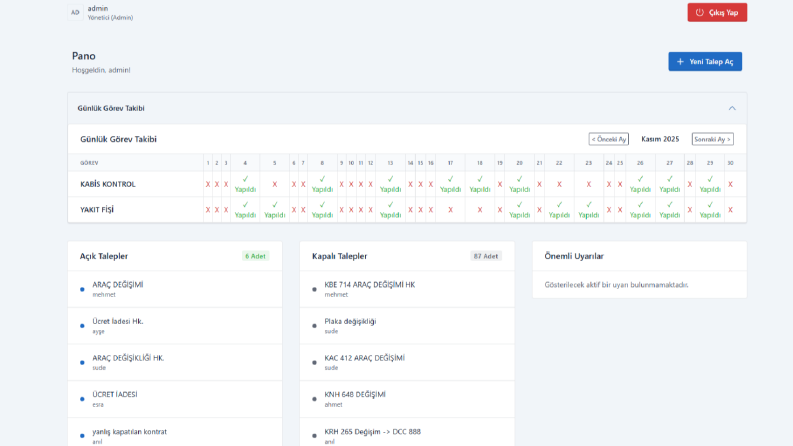
Task: Toggle YAKIT FİŞİ for day 17
Action: [450, 210]
